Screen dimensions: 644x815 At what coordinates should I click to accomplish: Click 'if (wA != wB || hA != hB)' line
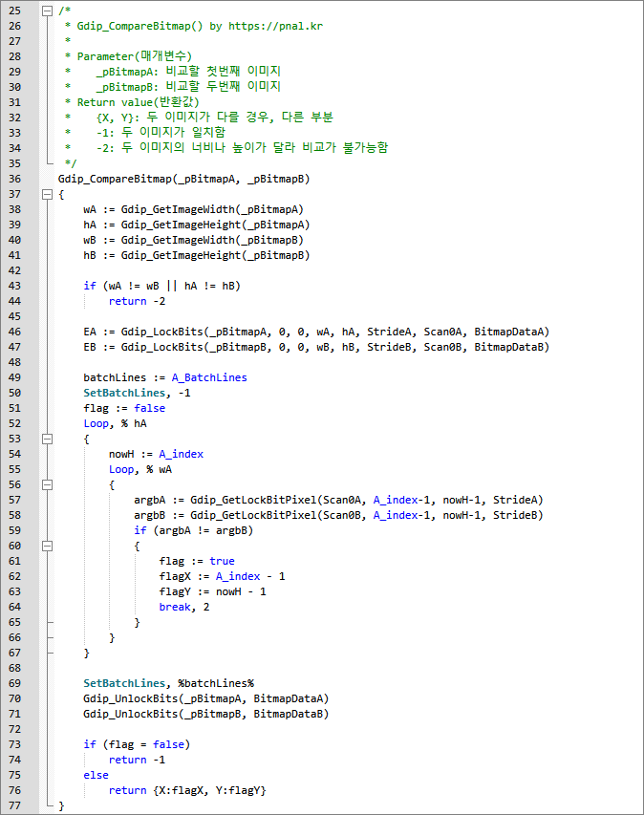162,286
